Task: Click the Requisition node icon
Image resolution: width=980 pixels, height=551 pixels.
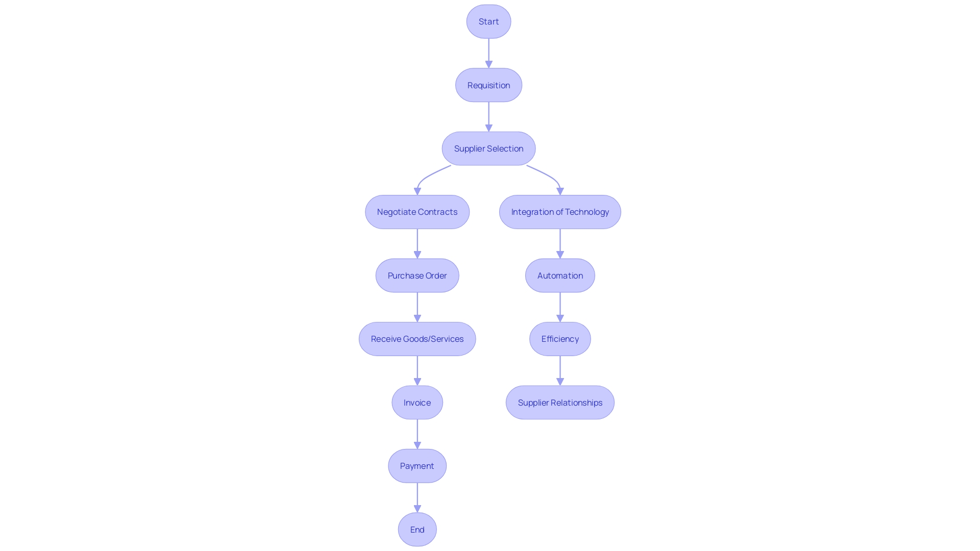Action: click(x=488, y=85)
